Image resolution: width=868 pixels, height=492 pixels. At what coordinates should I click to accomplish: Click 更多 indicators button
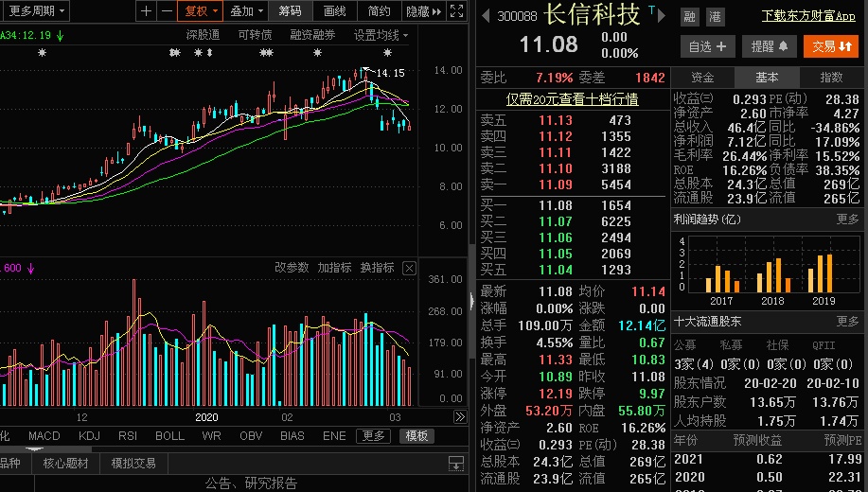(373, 436)
